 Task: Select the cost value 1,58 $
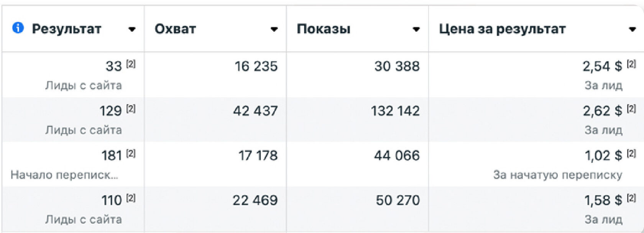click(603, 200)
